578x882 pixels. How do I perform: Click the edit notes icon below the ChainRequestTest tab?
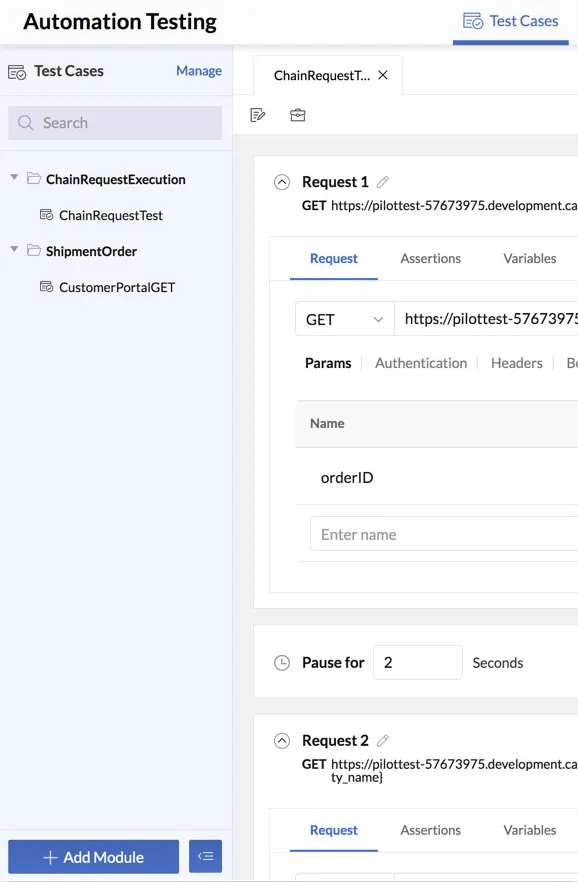coord(258,115)
